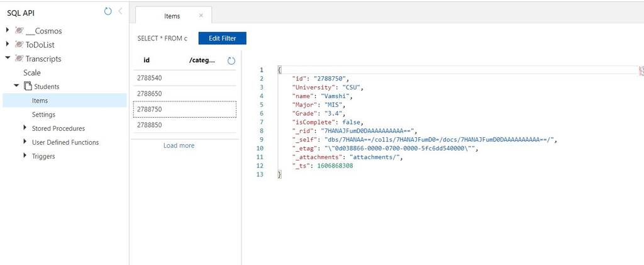Select User Defined Functions tree item
Screen dimensions: 644x265
tap(65, 142)
